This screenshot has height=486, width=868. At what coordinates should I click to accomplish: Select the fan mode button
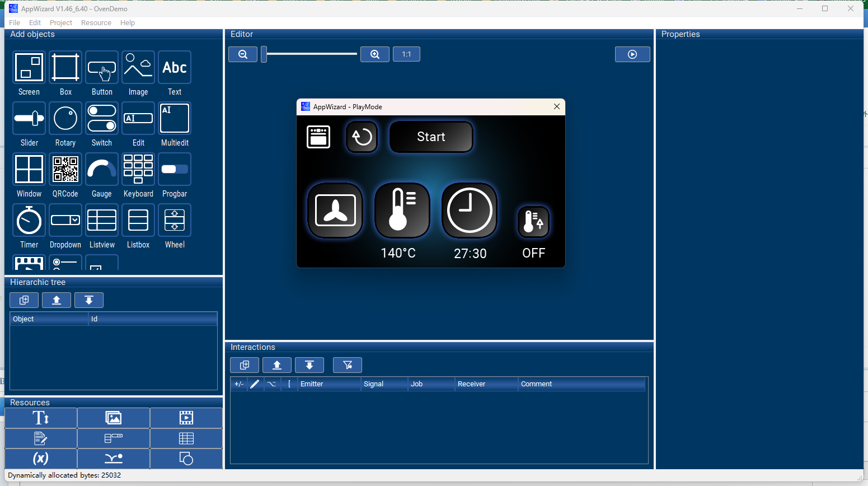coord(335,211)
